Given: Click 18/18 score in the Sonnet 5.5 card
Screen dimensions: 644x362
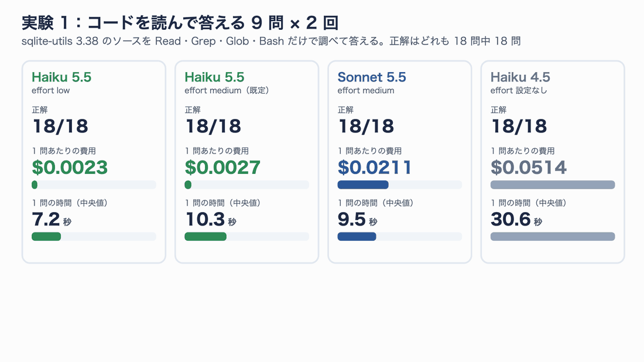Looking at the screenshot, I should coord(366,126).
